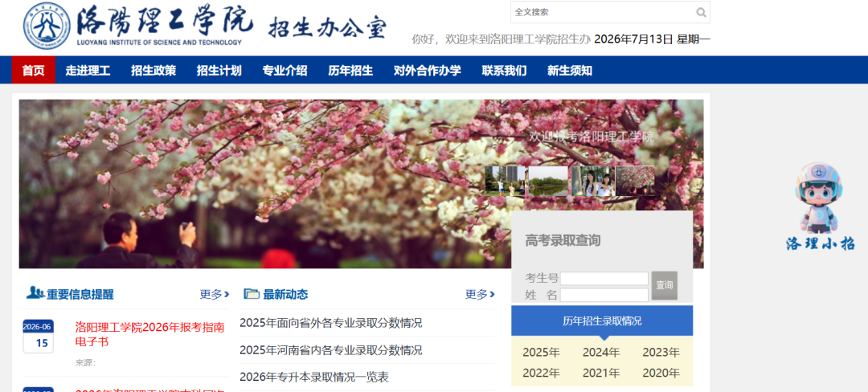
Task: Expand 更多 next to 最新动态
Action: (x=480, y=294)
